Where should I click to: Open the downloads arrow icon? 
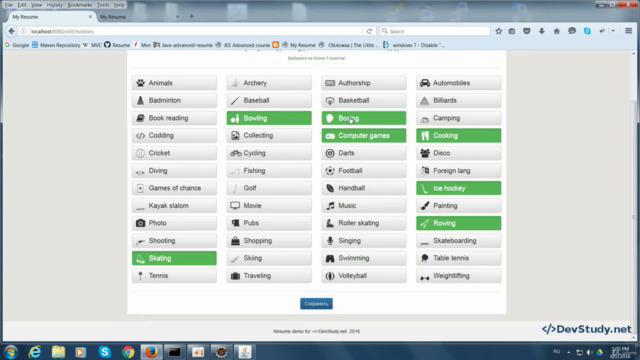[x=542, y=31]
